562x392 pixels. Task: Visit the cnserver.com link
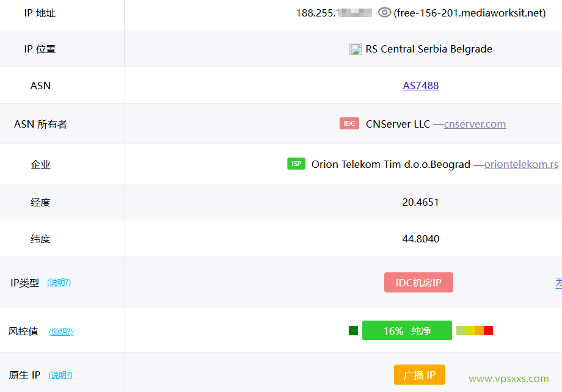pos(475,124)
